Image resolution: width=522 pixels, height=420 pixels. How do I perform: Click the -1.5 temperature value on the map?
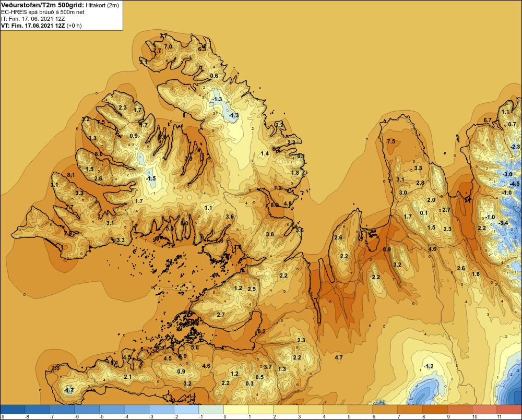[150, 179]
